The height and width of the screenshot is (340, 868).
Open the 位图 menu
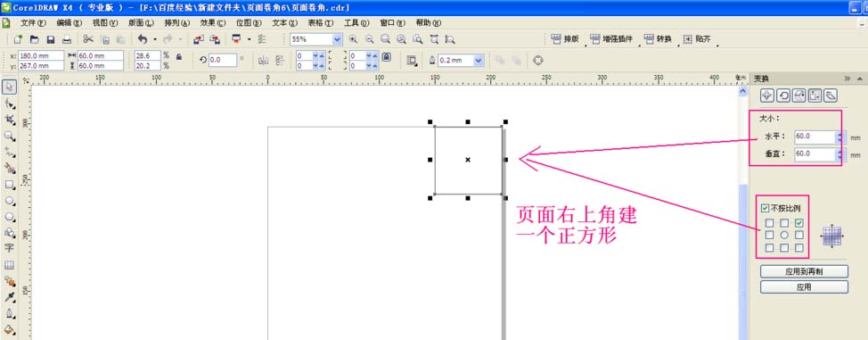pos(250,22)
